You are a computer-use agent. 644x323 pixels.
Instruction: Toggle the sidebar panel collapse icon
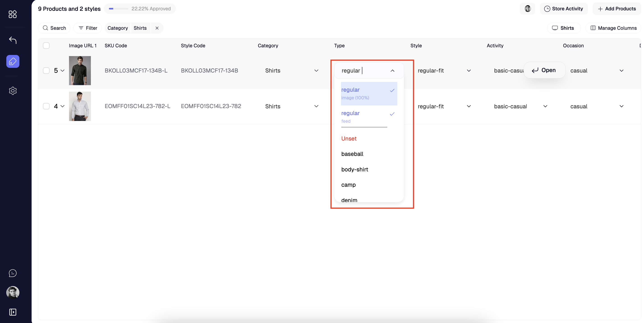pyautogui.click(x=12, y=312)
